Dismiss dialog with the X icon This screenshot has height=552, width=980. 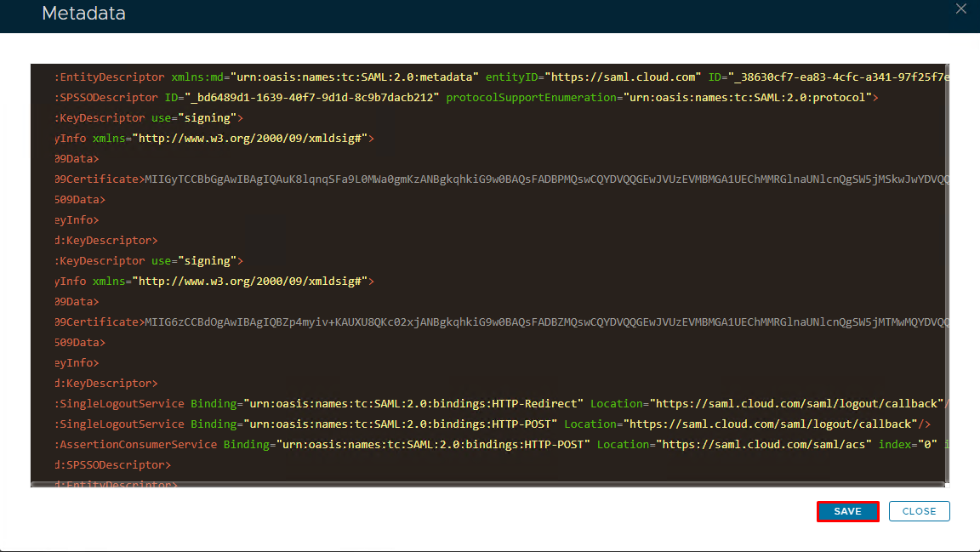(x=960, y=9)
